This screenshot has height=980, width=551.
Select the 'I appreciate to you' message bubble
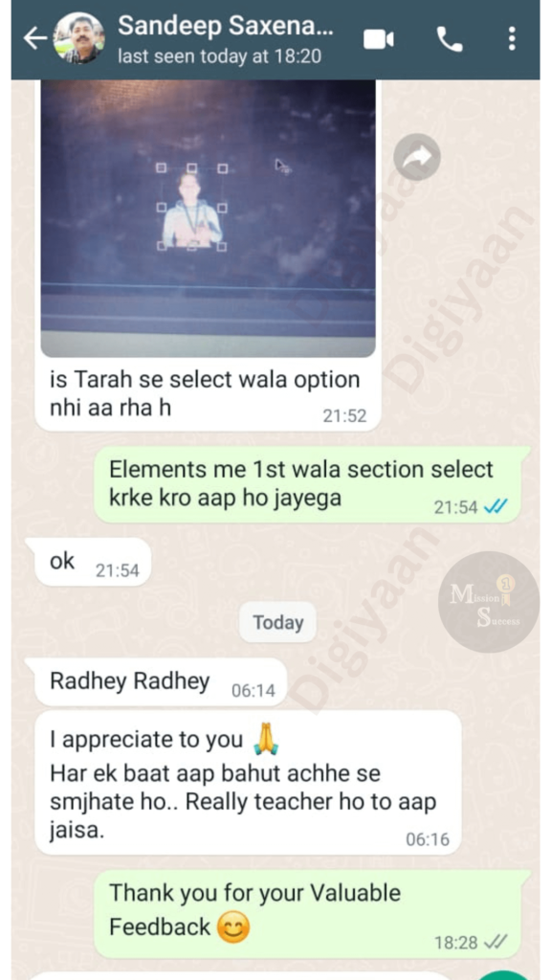click(248, 783)
